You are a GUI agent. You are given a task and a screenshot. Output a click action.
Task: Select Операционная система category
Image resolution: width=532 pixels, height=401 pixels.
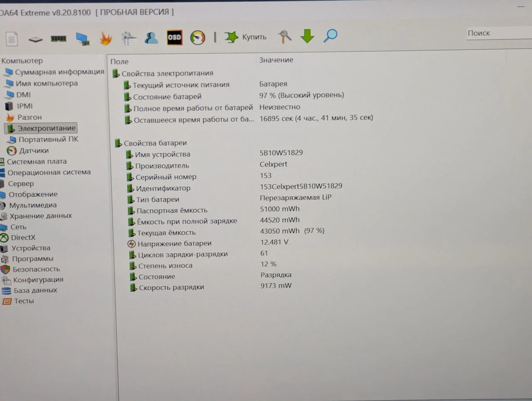click(45, 172)
